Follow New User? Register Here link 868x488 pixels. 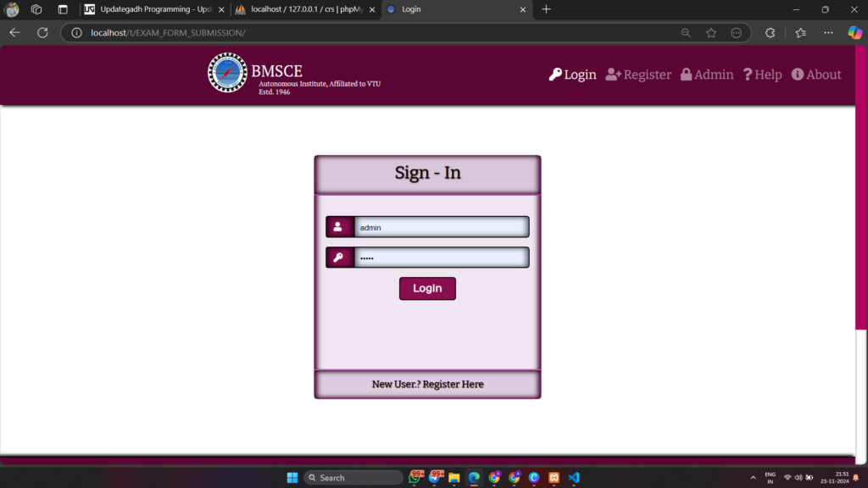tap(427, 384)
